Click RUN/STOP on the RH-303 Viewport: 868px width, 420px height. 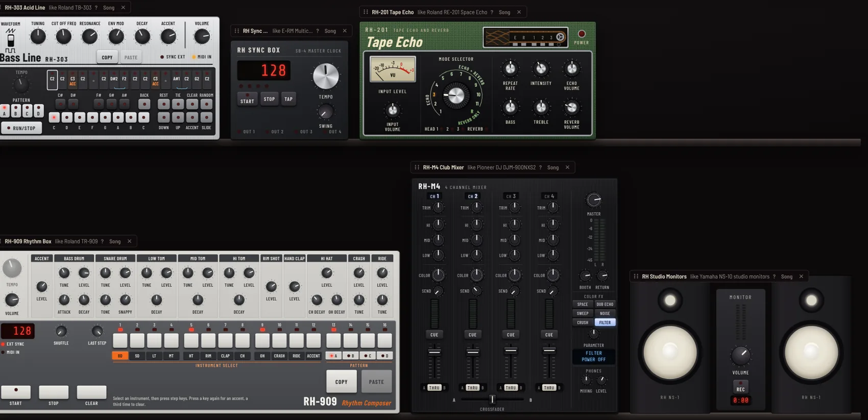[21, 128]
